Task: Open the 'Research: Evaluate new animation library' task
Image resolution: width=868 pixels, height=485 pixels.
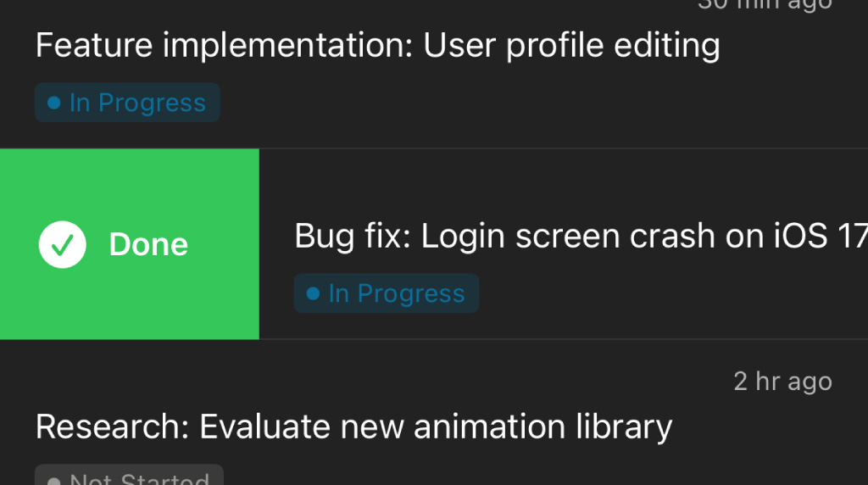Action: pos(353,426)
